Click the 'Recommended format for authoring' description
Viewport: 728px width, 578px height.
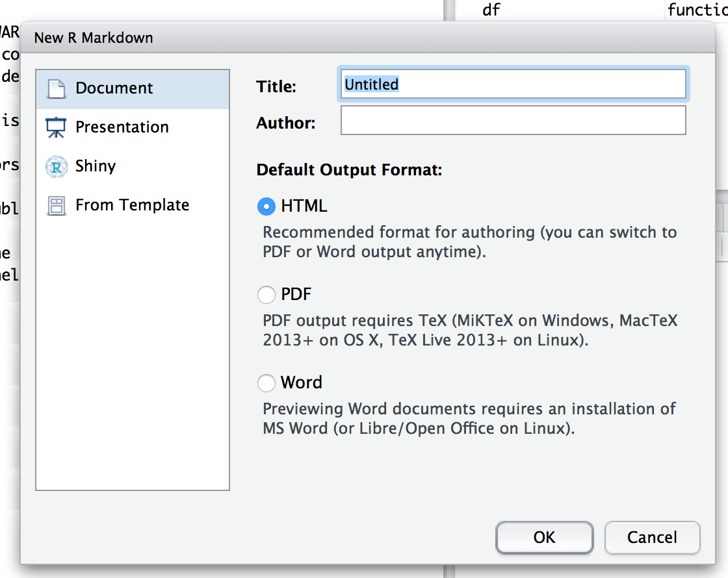[470, 242]
